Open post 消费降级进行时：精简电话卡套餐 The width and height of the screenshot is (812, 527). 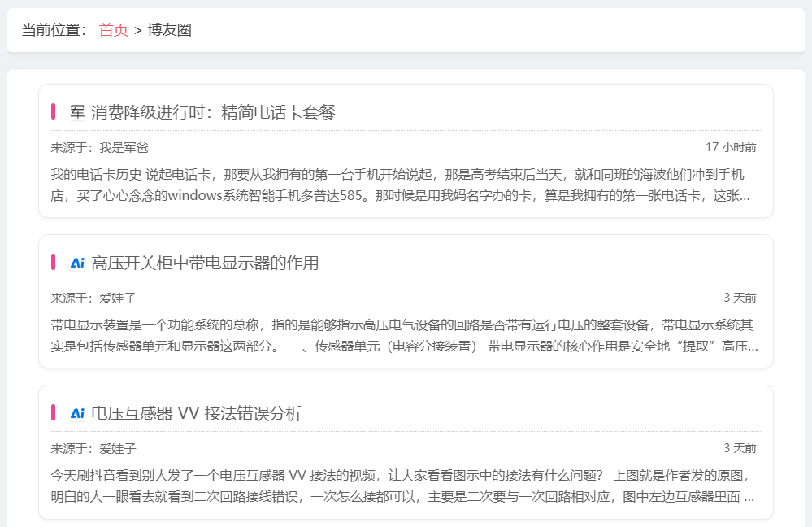point(213,112)
